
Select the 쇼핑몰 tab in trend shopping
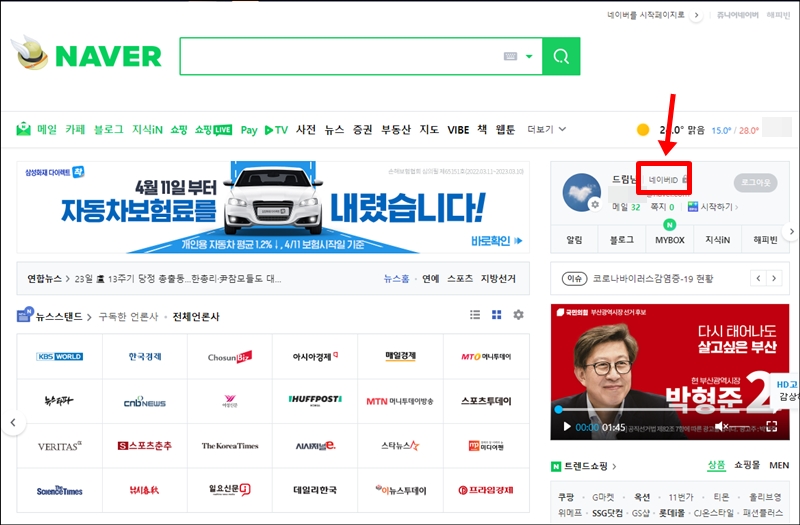[x=747, y=465]
